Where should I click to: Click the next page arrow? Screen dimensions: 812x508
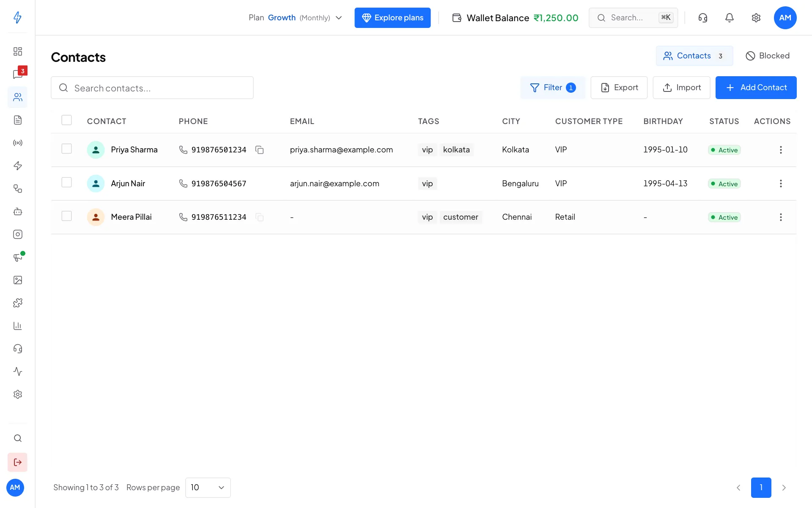click(784, 487)
